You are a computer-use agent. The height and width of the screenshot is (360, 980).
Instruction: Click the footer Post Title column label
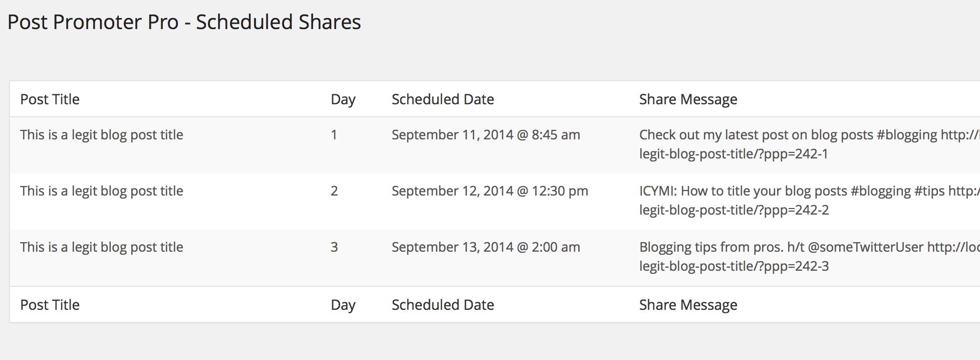(x=50, y=305)
